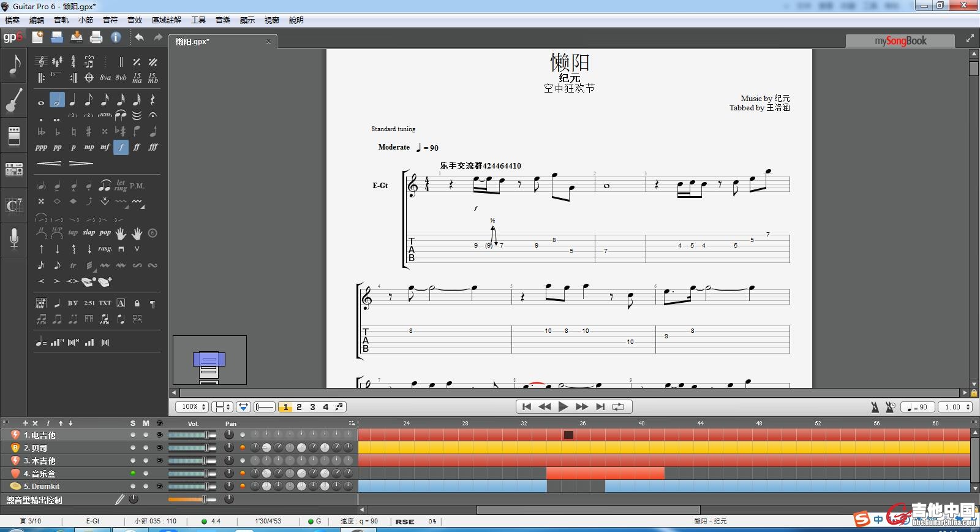Toggle the metronome icon
The image size is (980, 532).
pos(875,407)
